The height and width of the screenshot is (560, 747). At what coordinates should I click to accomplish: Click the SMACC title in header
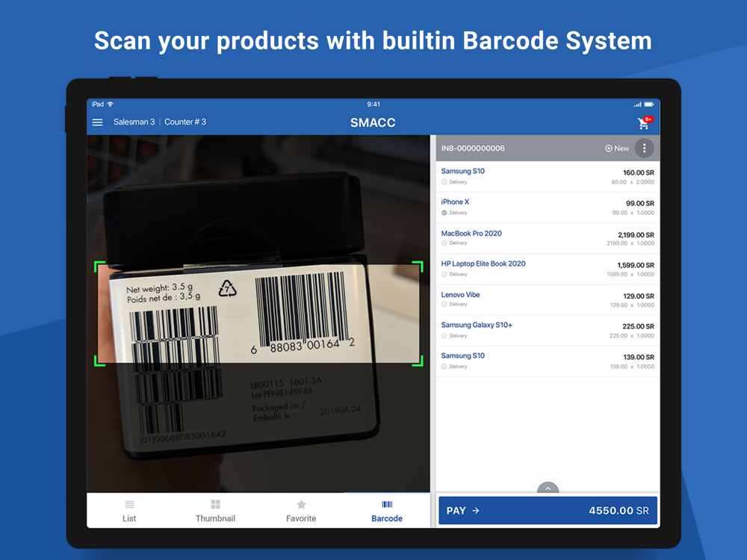click(x=373, y=122)
